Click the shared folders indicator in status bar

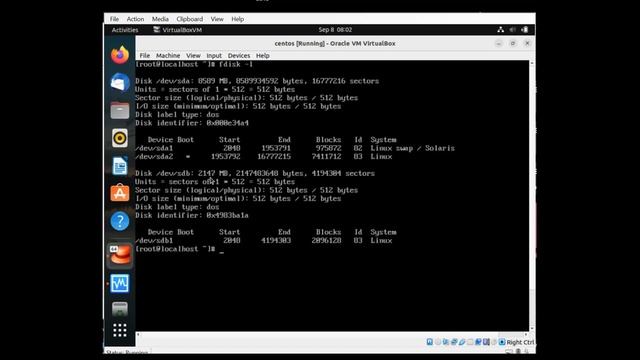tap(469, 342)
